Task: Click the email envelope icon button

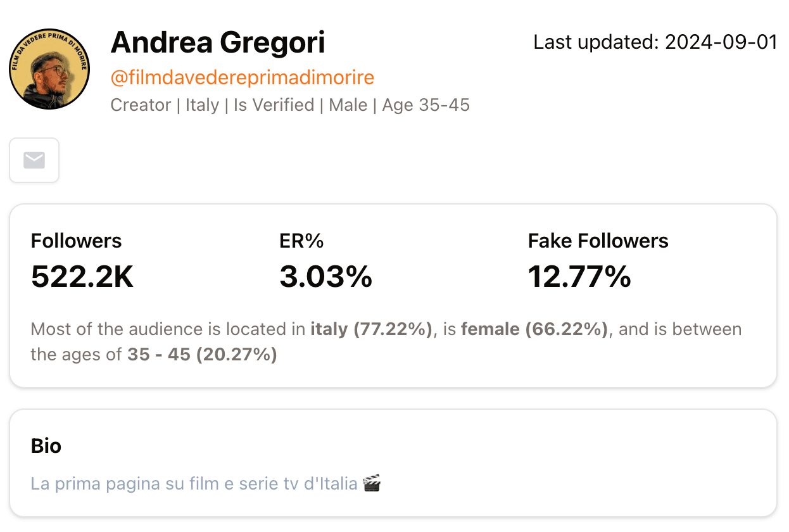Action: click(34, 160)
